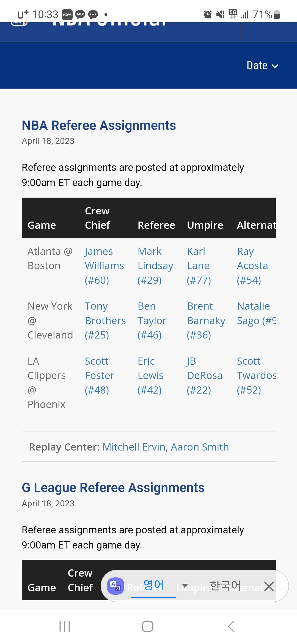Tap the alarm status icon
This screenshot has height=644, width=297.
click(208, 14)
